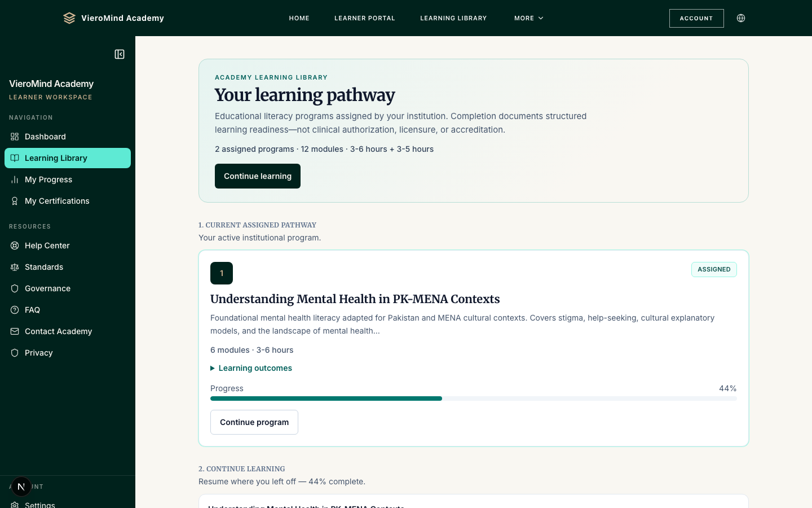
Task: Click the FAQ question-mark icon
Action: point(15,310)
